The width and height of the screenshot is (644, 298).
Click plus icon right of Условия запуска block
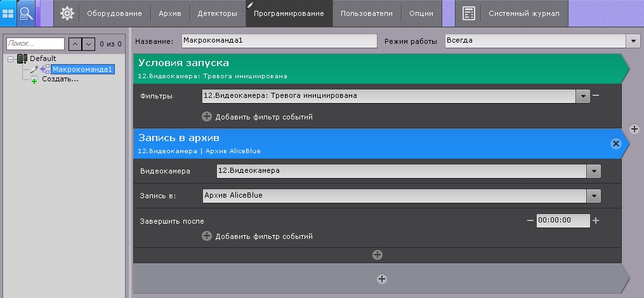[634, 129]
